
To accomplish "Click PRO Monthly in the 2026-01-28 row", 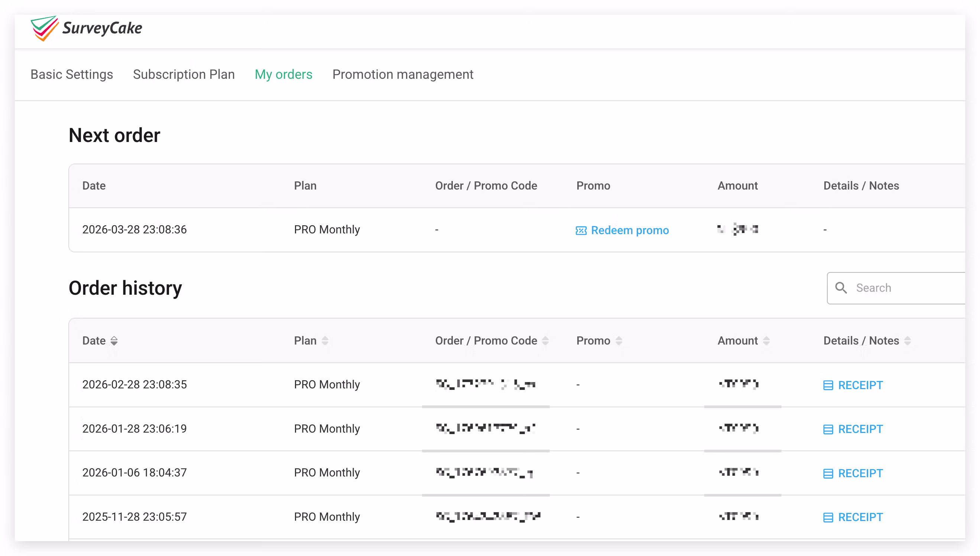I will click(x=327, y=429).
